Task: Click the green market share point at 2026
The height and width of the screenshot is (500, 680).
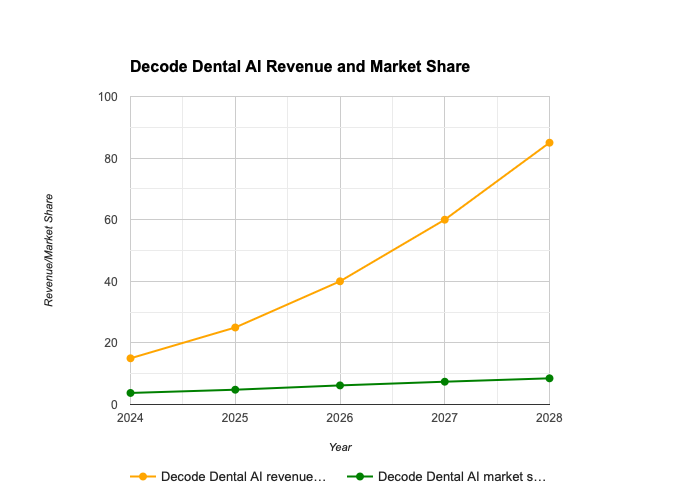Action: pos(340,386)
